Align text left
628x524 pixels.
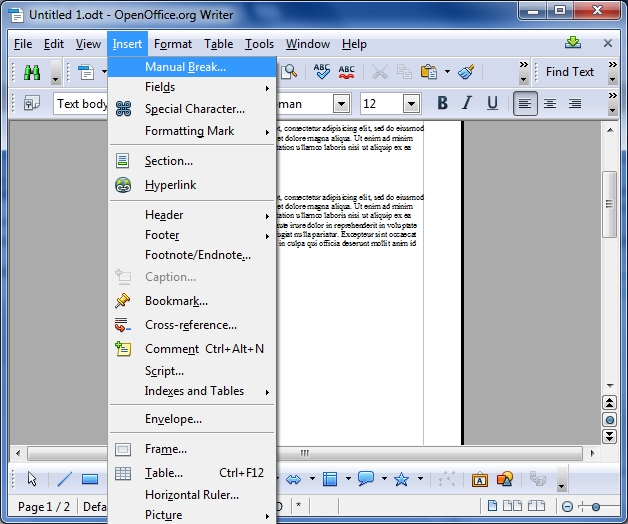tap(525, 103)
